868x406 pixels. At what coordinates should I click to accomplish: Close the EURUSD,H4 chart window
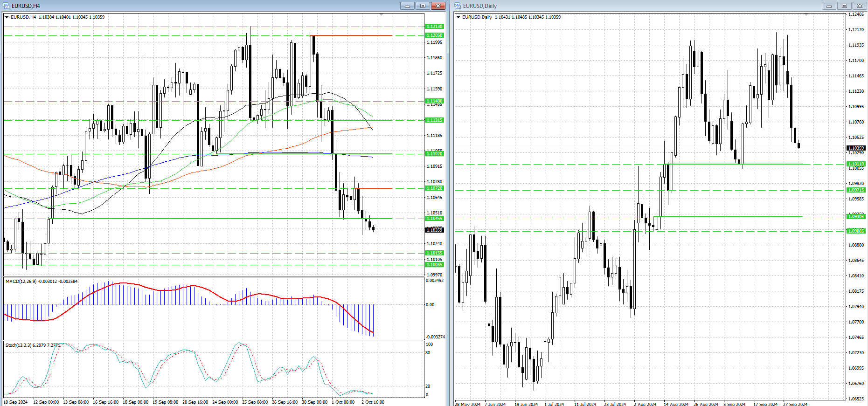pyautogui.click(x=438, y=6)
